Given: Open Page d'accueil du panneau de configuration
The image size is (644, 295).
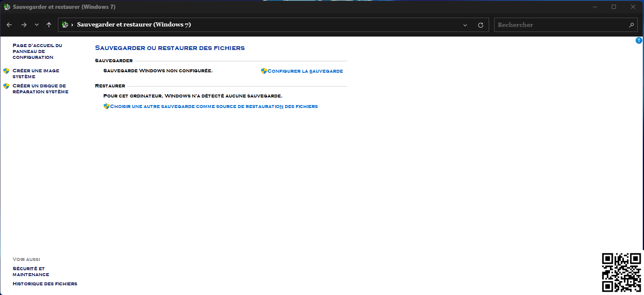Looking at the screenshot, I should (37, 51).
